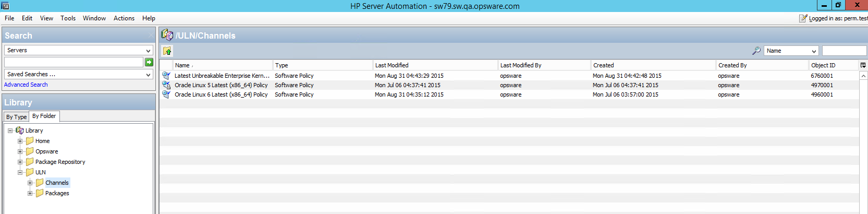
Task: Click the up-one-folder icon in toolbar
Action: click(167, 51)
